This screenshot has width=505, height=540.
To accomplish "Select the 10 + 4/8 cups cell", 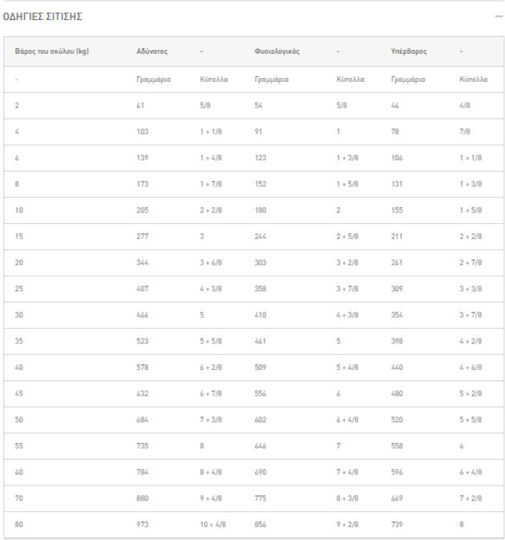I will click(213, 524).
